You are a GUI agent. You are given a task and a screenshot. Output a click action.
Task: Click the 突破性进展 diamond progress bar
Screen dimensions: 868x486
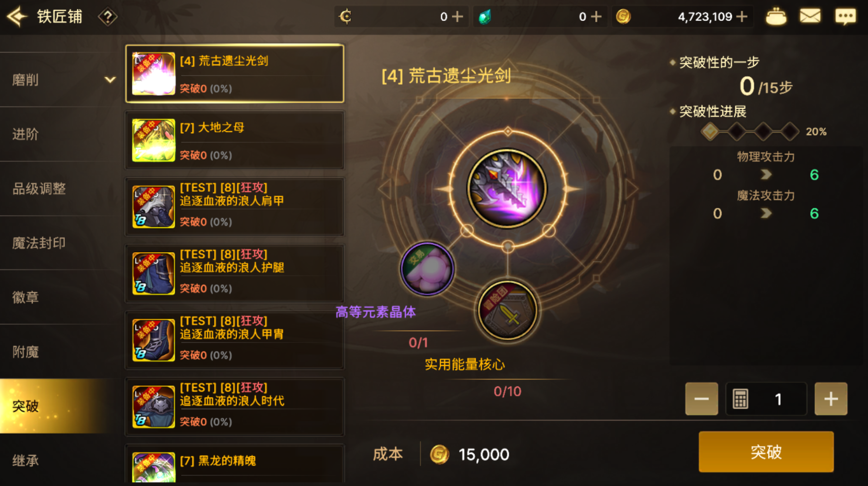coord(750,131)
